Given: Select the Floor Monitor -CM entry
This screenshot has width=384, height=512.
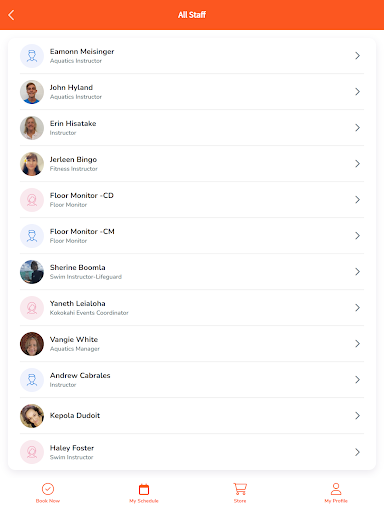Looking at the screenshot, I should (192, 236).
